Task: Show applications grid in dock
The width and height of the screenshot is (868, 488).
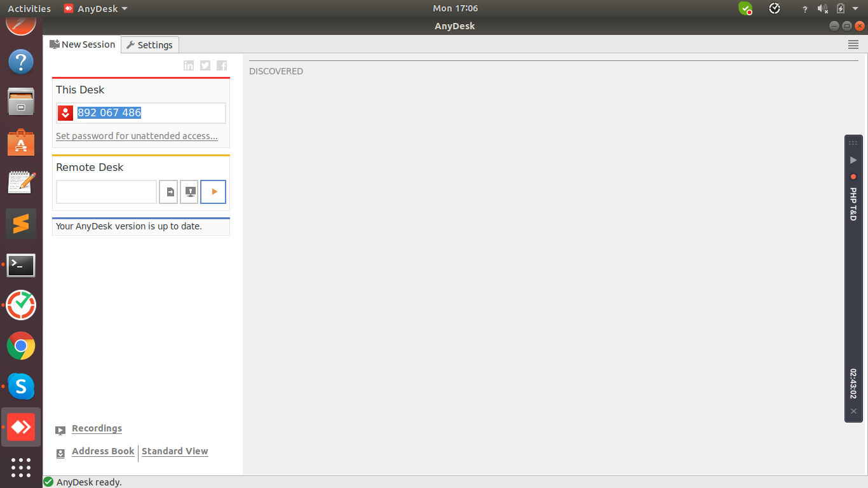Action: [21, 468]
